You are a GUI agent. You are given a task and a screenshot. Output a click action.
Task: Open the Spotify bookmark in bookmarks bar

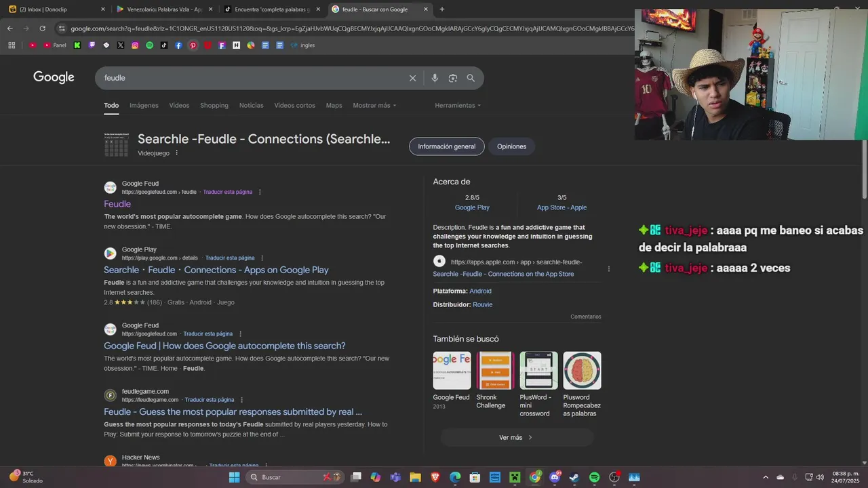[x=149, y=45]
